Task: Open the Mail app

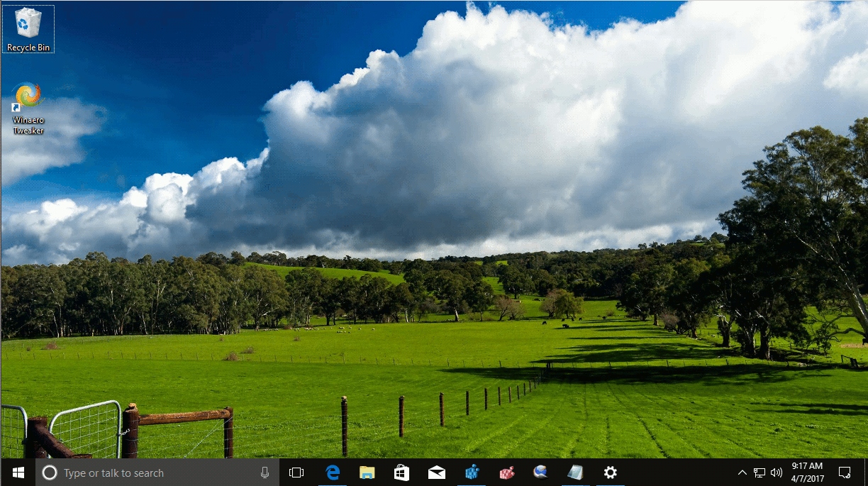Action: pyautogui.click(x=436, y=472)
